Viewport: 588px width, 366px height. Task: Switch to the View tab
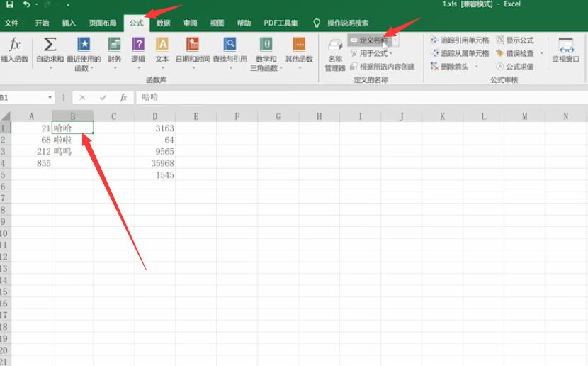point(217,23)
